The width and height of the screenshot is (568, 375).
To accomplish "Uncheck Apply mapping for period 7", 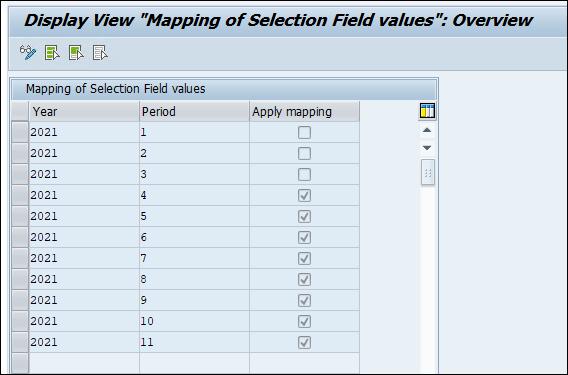I will [304, 258].
